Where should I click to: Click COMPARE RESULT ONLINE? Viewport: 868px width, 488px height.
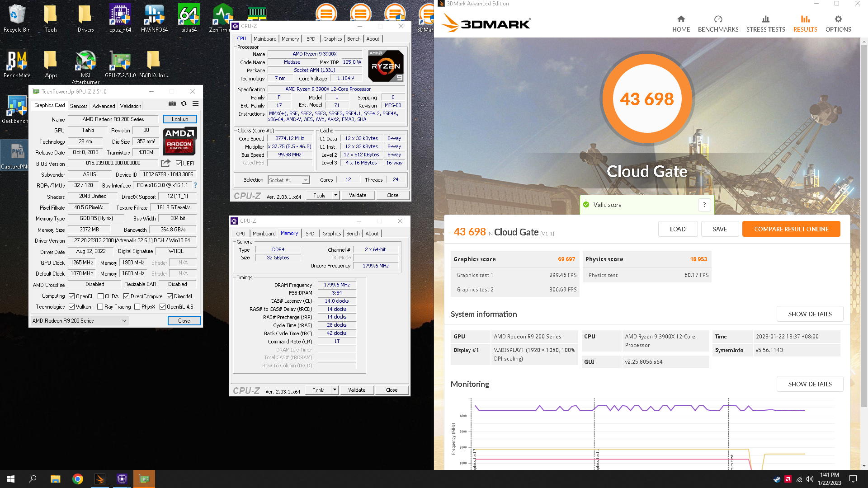click(791, 229)
